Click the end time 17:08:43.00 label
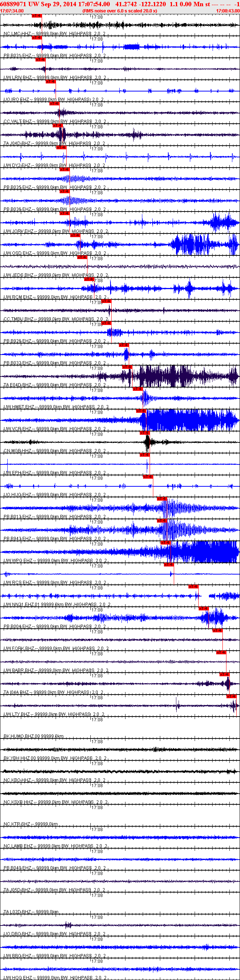 pos(228,11)
